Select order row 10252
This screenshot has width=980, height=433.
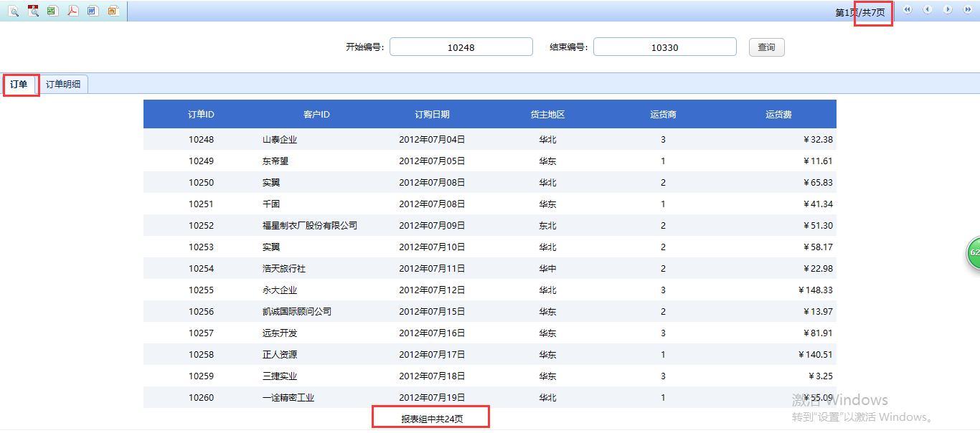tap(201, 226)
